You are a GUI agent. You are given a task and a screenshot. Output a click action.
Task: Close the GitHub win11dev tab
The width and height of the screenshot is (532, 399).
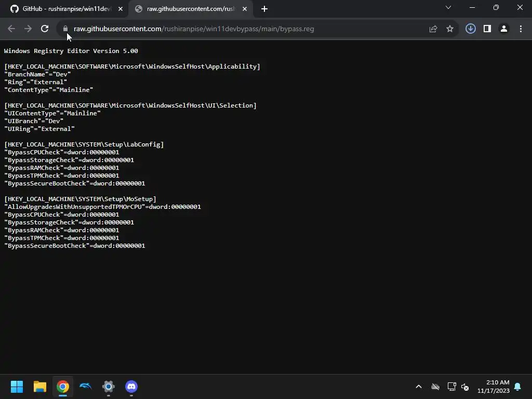click(121, 9)
